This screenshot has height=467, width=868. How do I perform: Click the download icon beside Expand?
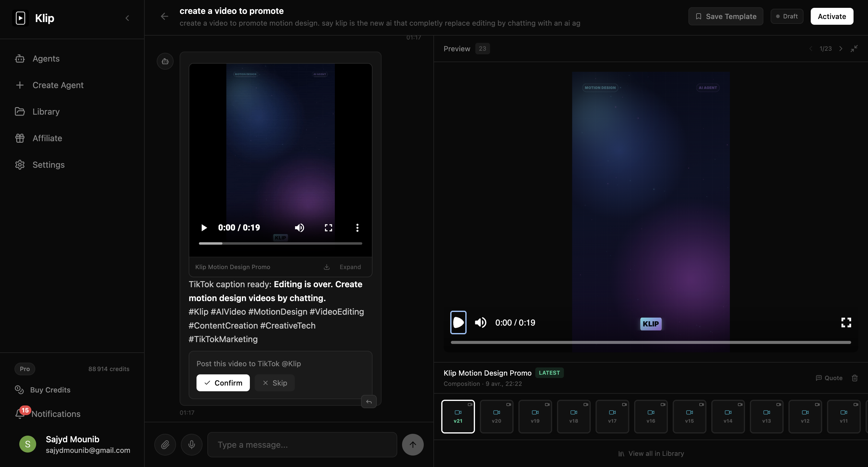pyautogui.click(x=326, y=267)
